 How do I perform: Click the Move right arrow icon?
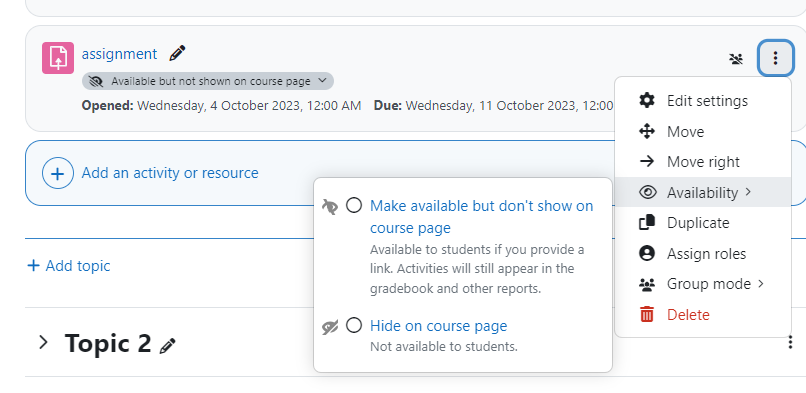pyautogui.click(x=647, y=162)
